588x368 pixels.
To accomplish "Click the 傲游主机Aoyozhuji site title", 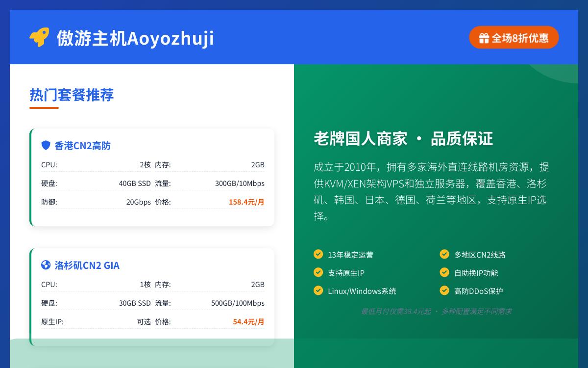I will point(135,38).
